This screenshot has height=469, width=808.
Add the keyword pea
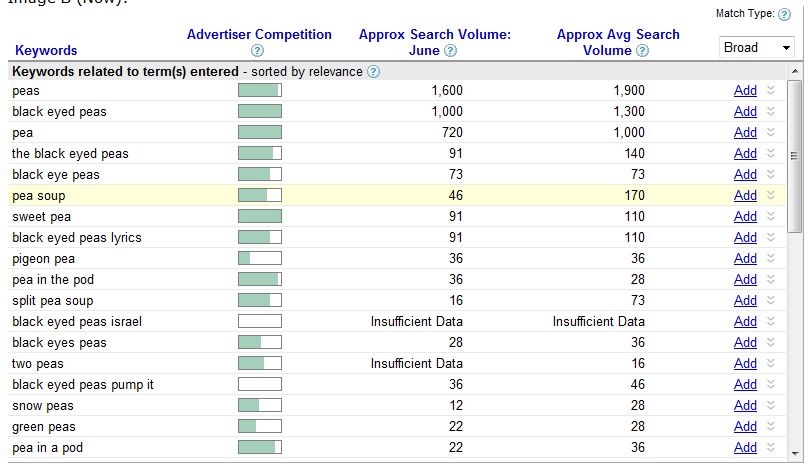click(x=745, y=132)
